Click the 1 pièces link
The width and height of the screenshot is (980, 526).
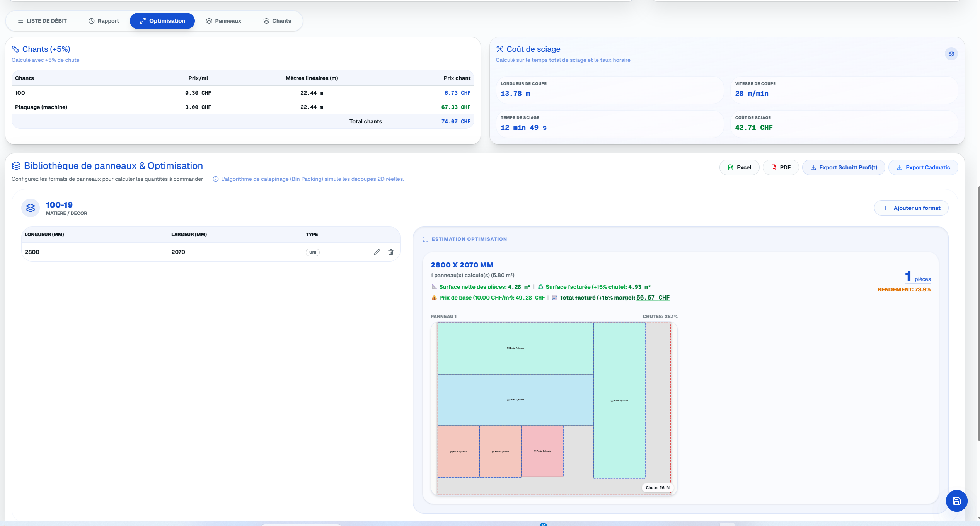[x=918, y=277]
